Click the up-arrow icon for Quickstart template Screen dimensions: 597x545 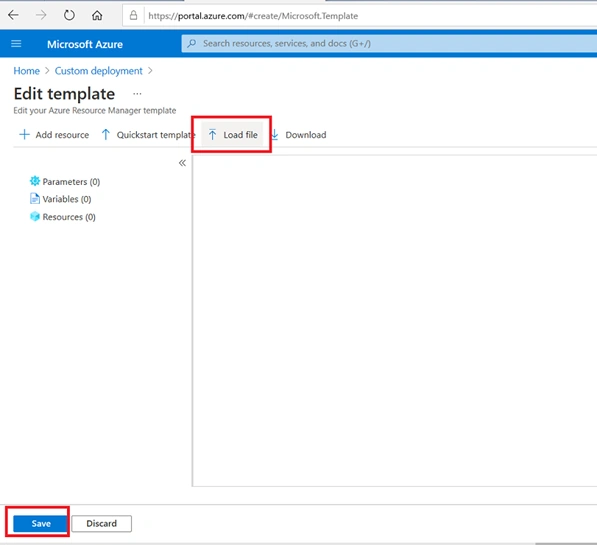pos(106,134)
